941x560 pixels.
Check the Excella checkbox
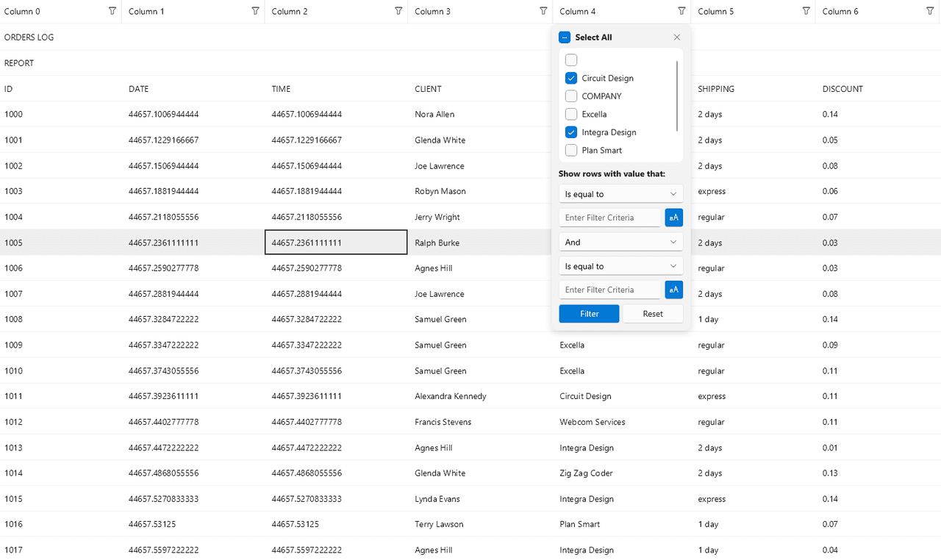pyautogui.click(x=571, y=114)
